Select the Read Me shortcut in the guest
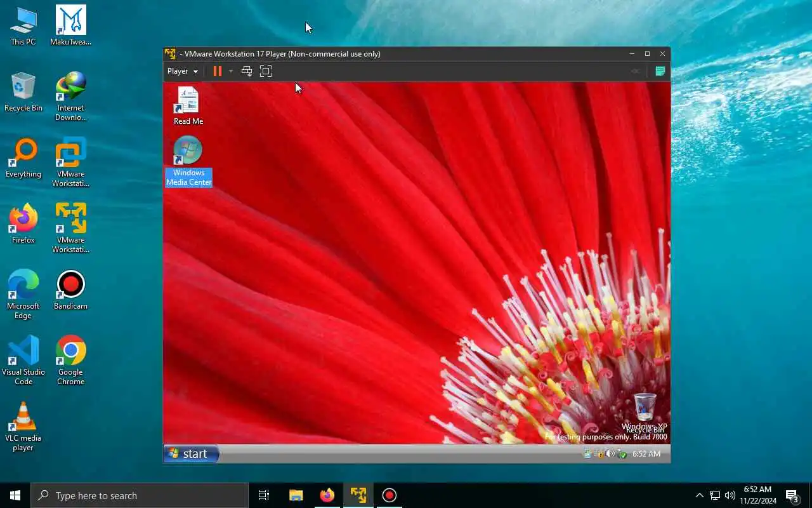The image size is (812, 508). tap(188, 106)
